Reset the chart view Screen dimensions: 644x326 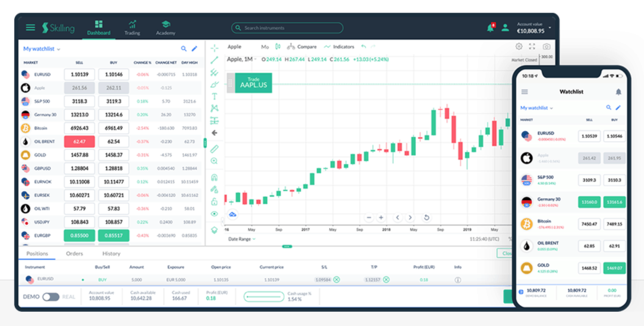pos(426,217)
